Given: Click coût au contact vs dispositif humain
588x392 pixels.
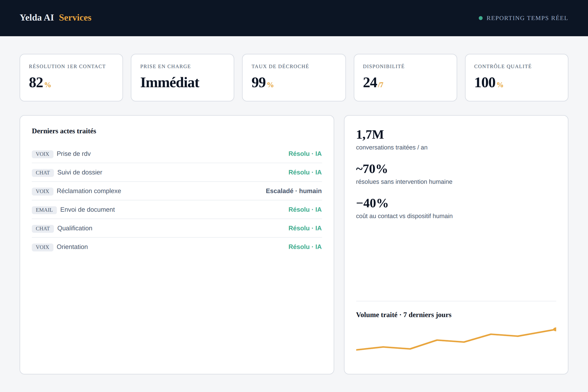Looking at the screenshot, I should [404, 216].
